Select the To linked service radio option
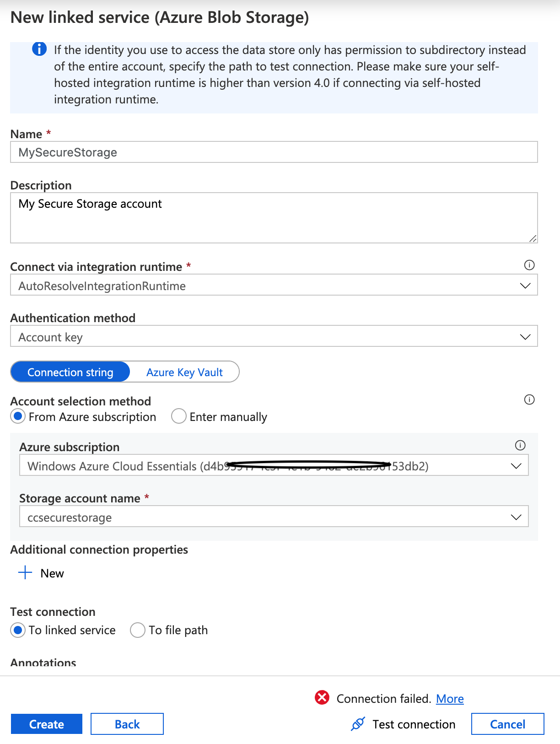The width and height of the screenshot is (560, 744). [18, 630]
